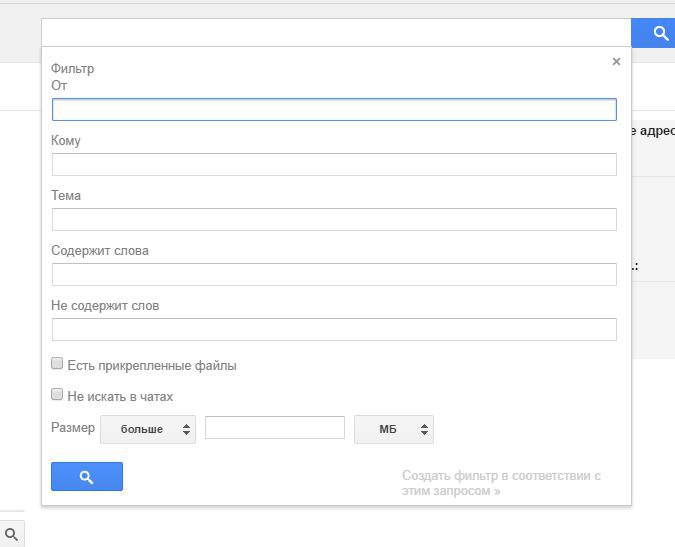Click into the 'Кому' recipient field
The width and height of the screenshot is (675, 547).
[x=334, y=165]
